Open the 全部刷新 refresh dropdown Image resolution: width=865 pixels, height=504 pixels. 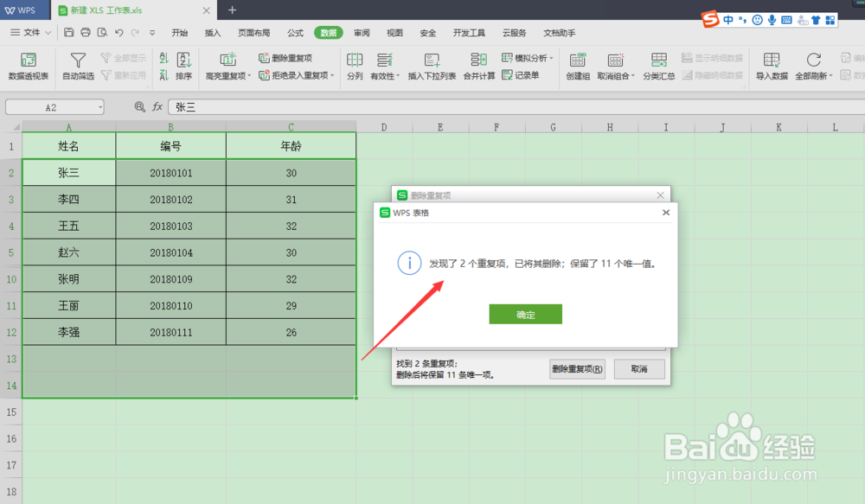pos(813,67)
